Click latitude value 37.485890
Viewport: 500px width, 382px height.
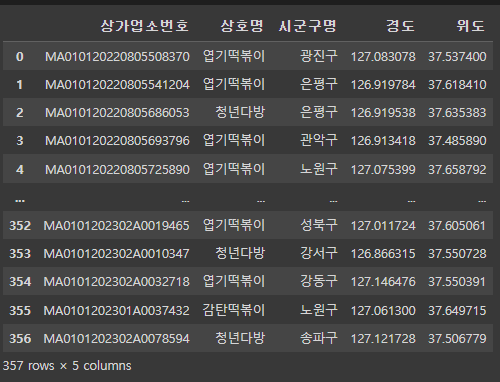(x=457, y=140)
